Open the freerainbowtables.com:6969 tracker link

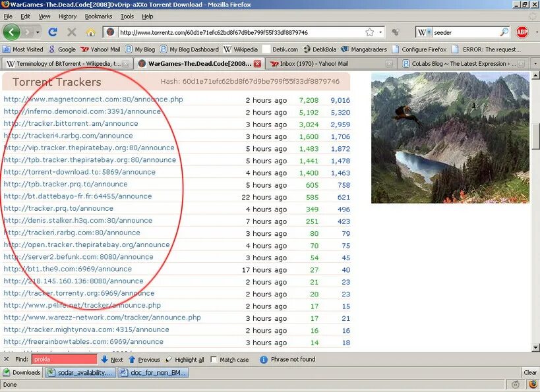[x=83, y=342]
